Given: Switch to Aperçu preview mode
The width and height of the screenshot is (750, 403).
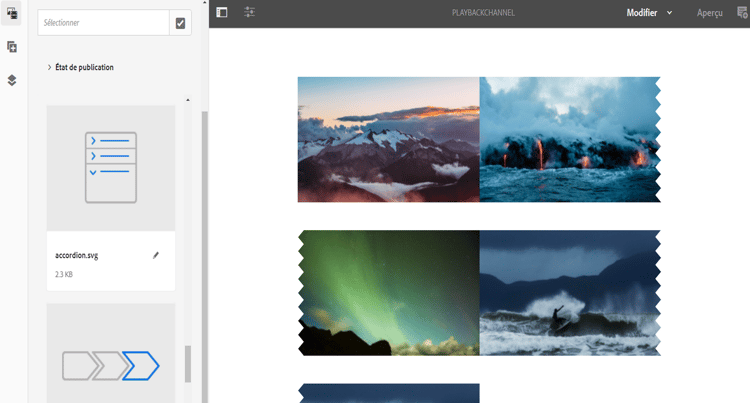Looking at the screenshot, I should point(709,13).
